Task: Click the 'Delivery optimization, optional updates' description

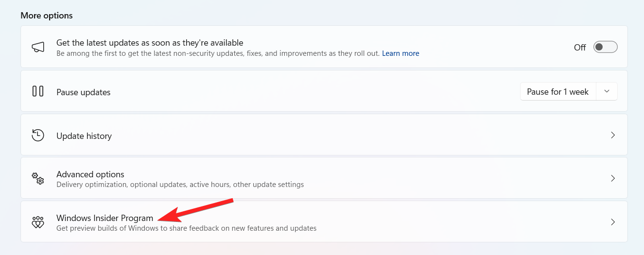Action: (180, 185)
